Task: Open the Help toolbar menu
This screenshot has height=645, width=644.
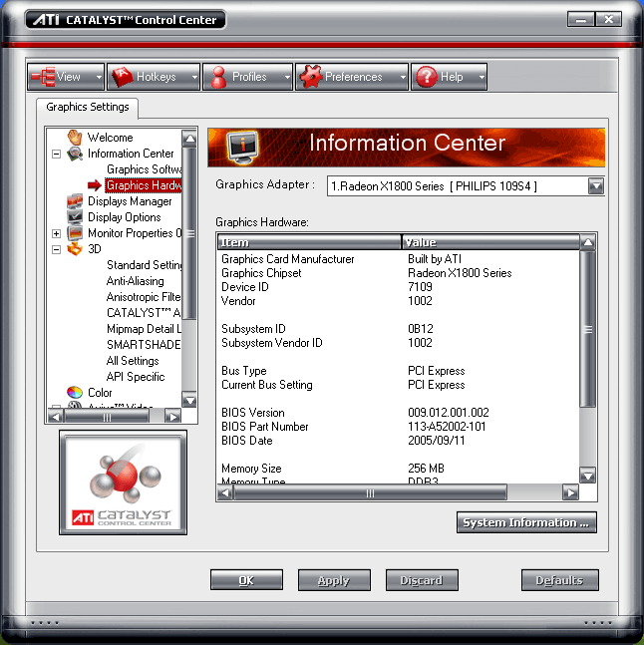Action: 449,77
